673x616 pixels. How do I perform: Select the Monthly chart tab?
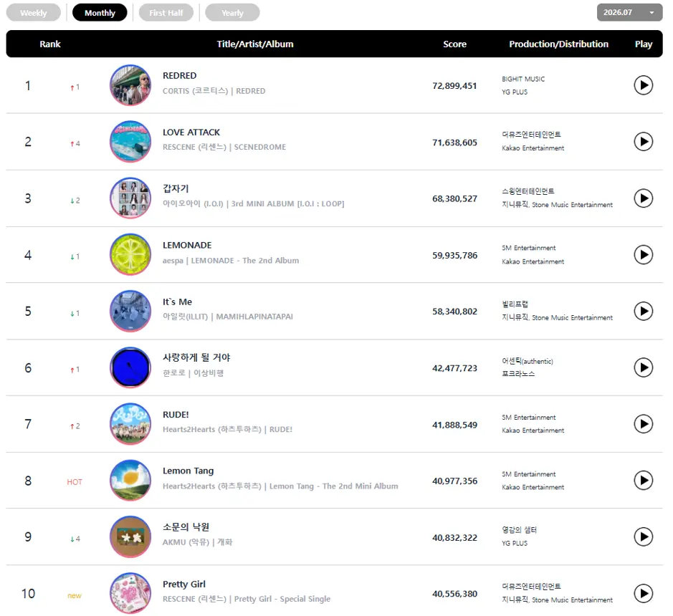[x=100, y=12]
